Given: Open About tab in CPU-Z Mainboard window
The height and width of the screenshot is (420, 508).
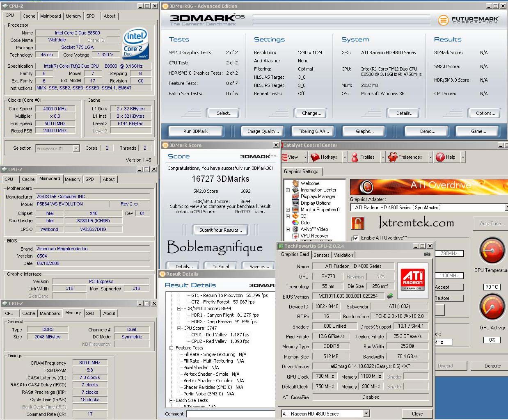Looking at the screenshot, I should (109, 179).
